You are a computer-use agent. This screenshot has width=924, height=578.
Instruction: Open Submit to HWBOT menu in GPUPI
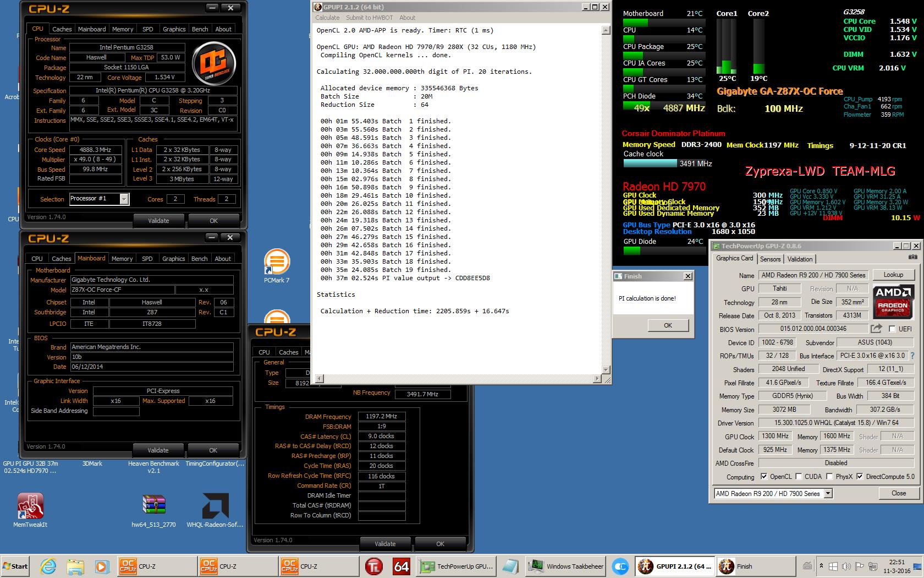369,18
